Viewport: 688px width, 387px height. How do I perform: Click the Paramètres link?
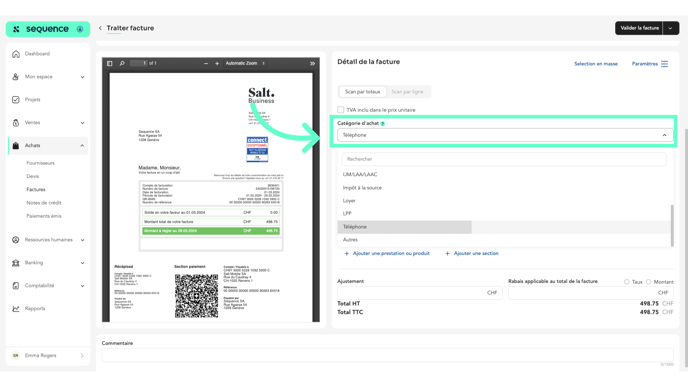645,64
